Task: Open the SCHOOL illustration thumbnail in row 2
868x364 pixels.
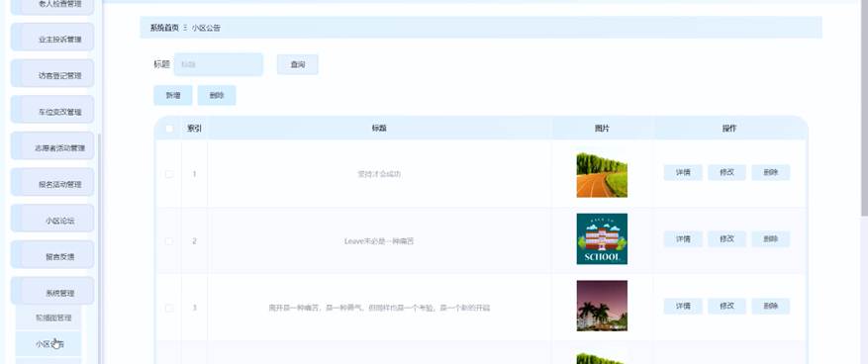Action: [x=602, y=239]
